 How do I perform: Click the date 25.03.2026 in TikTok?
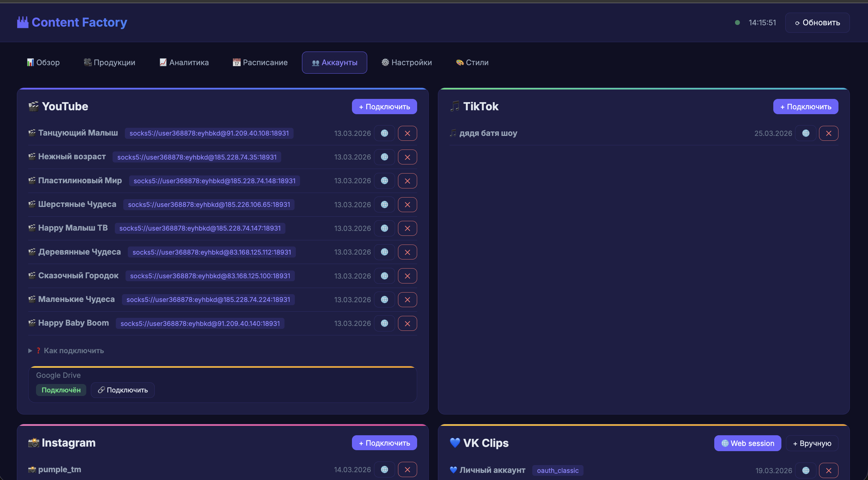point(773,133)
